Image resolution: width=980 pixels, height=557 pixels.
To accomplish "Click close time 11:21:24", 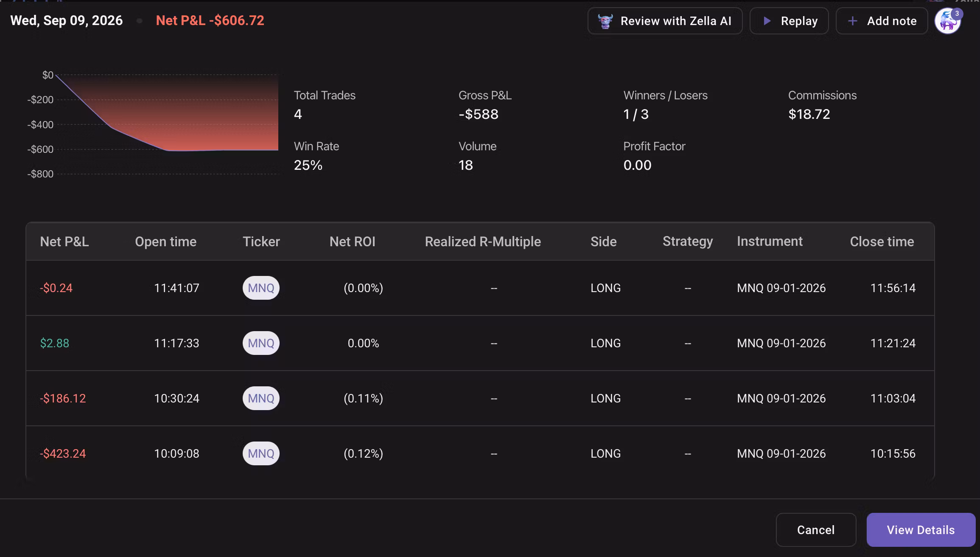I will pos(893,343).
